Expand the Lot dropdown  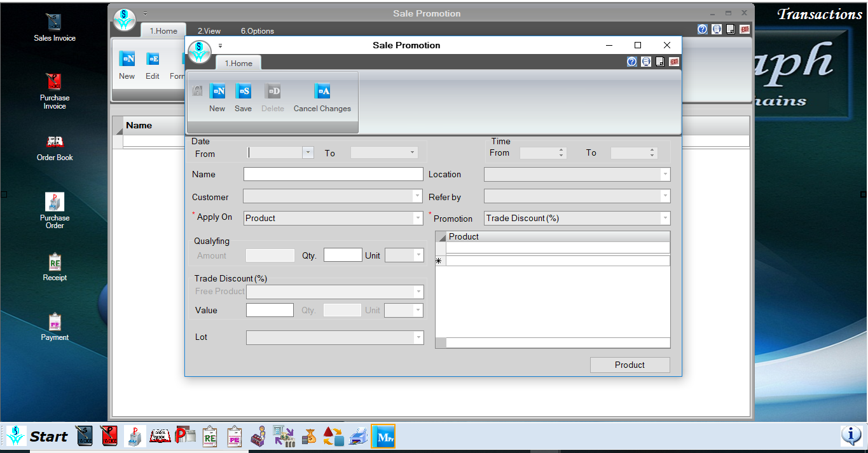click(x=418, y=337)
